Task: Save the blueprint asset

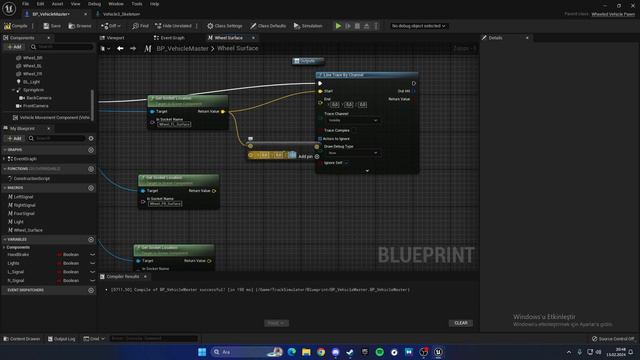Action: (52, 26)
